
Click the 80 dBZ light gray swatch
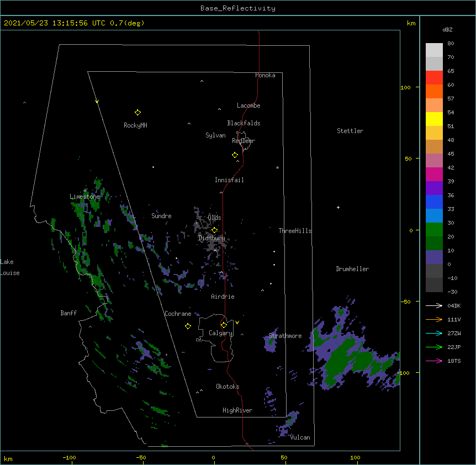434,50
